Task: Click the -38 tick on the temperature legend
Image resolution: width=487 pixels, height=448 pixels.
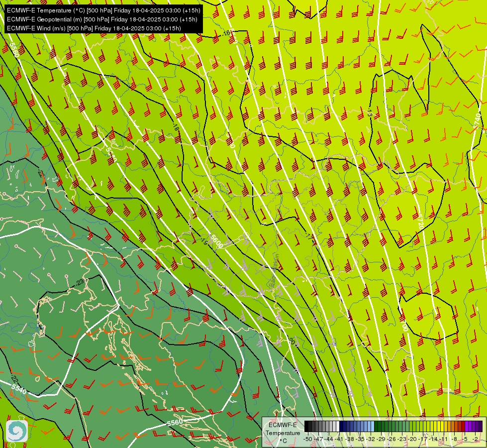Action: [x=350, y=439]
